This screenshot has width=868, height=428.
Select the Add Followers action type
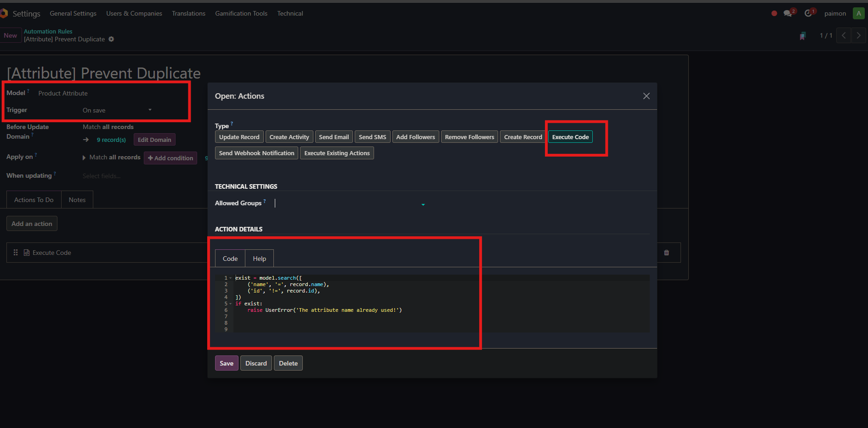(x=415, y=137)
